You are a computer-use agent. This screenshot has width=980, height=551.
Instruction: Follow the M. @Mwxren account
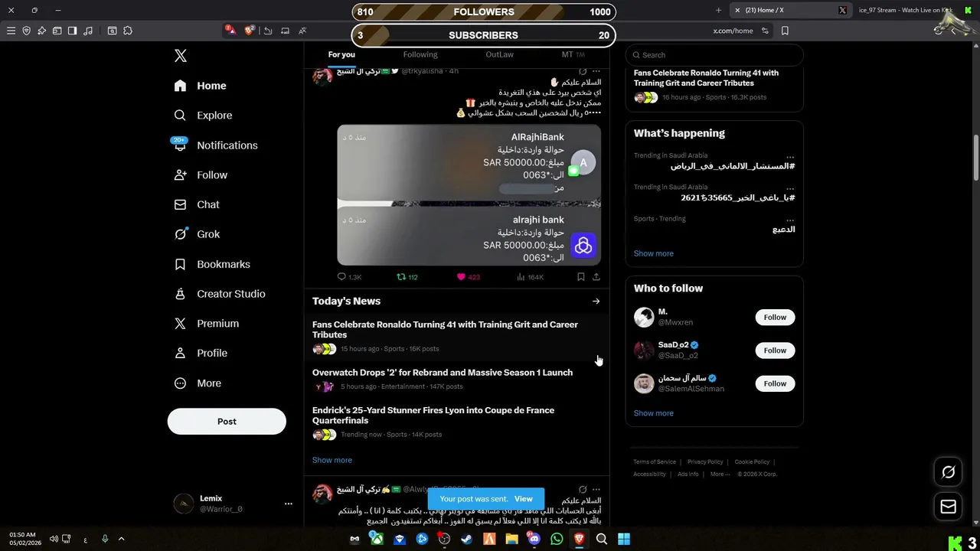pos(775,317)
